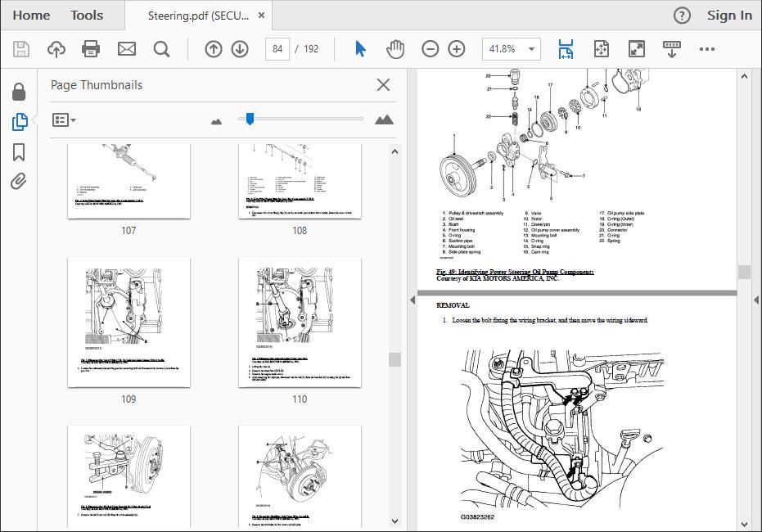
Task: Show the Attachments paperclip panel
Action: [x=19, y=182]
